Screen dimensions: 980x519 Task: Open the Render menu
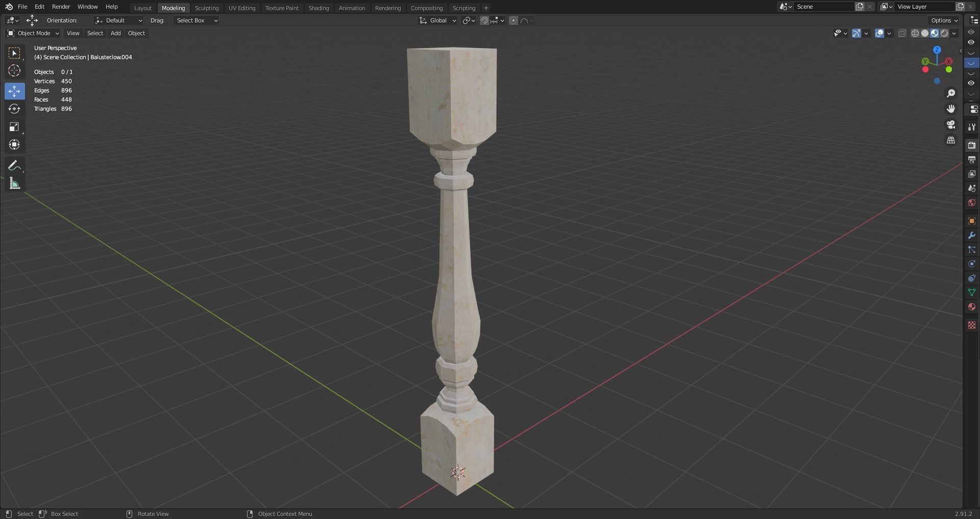tap(61, 7)
